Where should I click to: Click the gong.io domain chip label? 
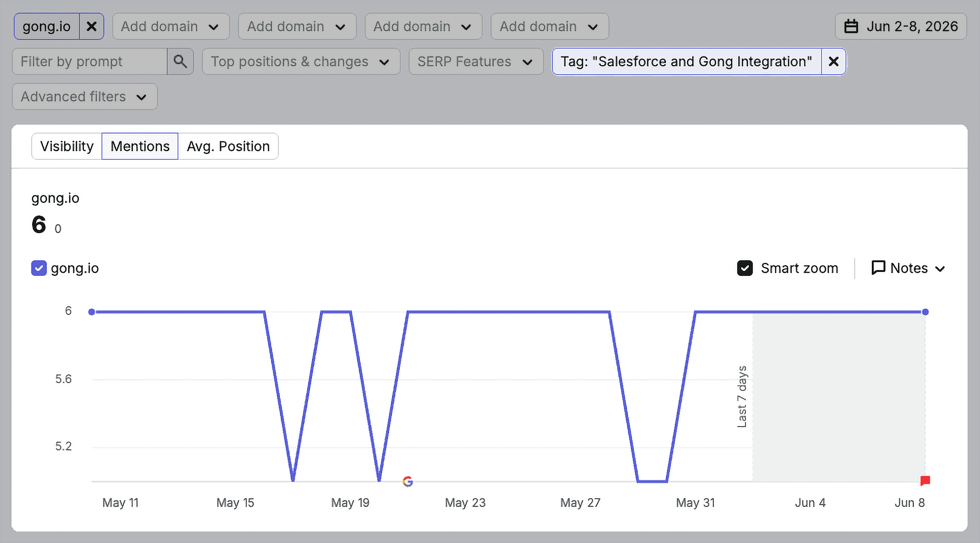[x=47, y=27]
